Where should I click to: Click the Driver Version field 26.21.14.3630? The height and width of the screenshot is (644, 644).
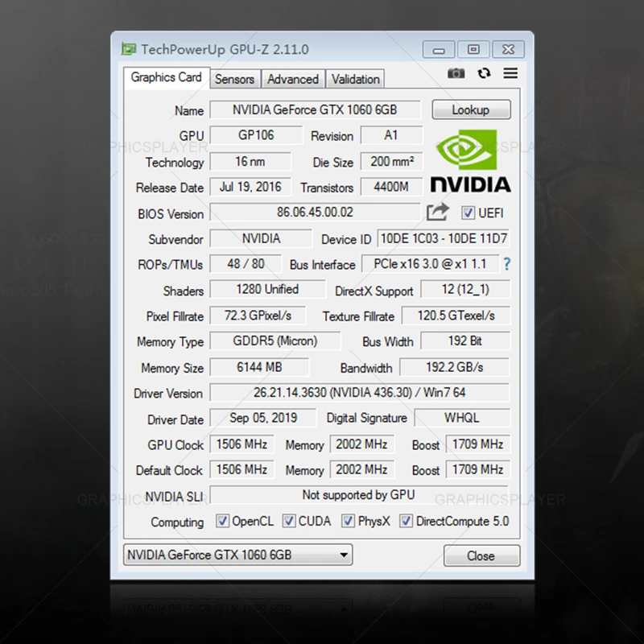pyautogui.click(x=360, y=393)
